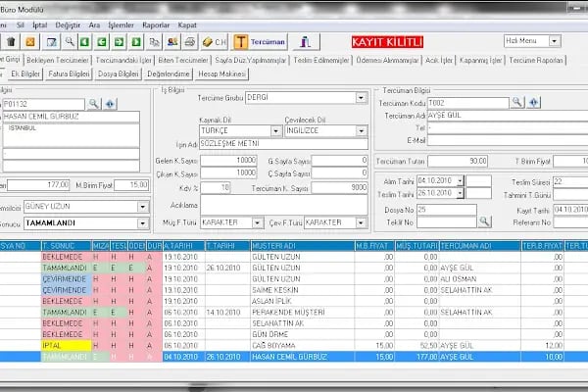Open the Hızlı Menü dropdown

[x=555, y=41]
